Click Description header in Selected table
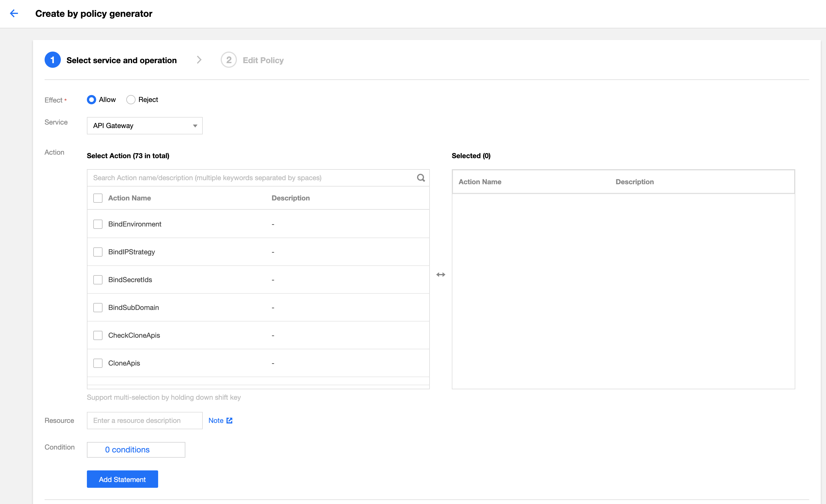The height and width of the screenshot is (504, 826). coord(635,182)
